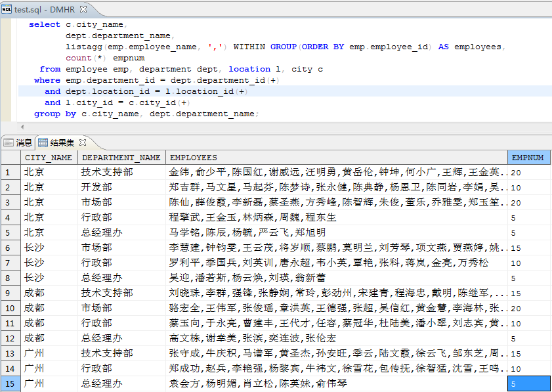Click the 技术支持部 cell in row 9
552x392 pixels.
[x=107, y=293]
